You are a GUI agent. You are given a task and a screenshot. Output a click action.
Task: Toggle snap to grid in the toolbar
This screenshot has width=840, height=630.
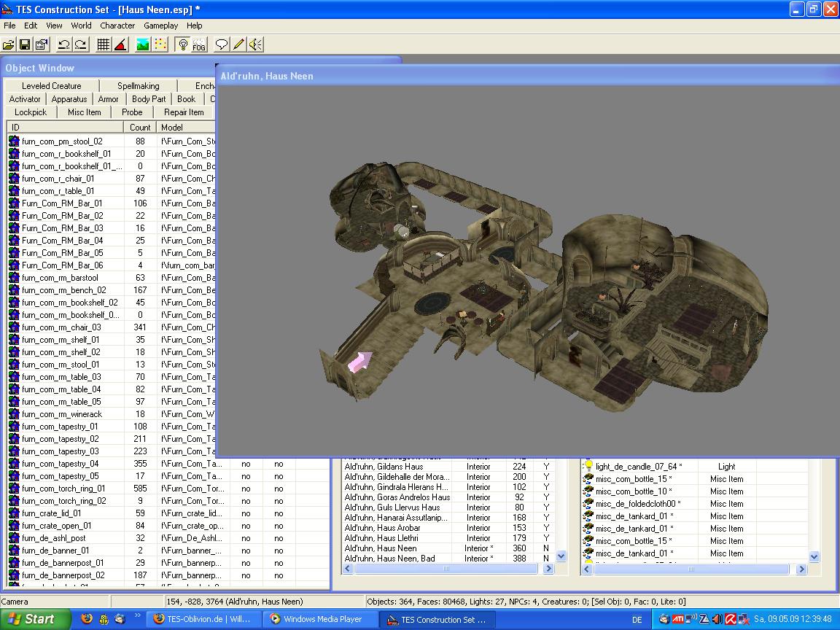(104, 44)
